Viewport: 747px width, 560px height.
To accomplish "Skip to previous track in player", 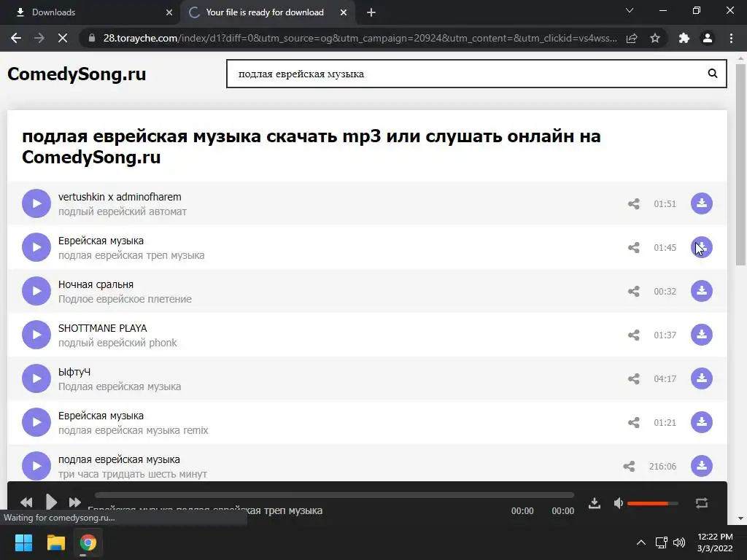I will pyautogui.click(x=27, y=502).
